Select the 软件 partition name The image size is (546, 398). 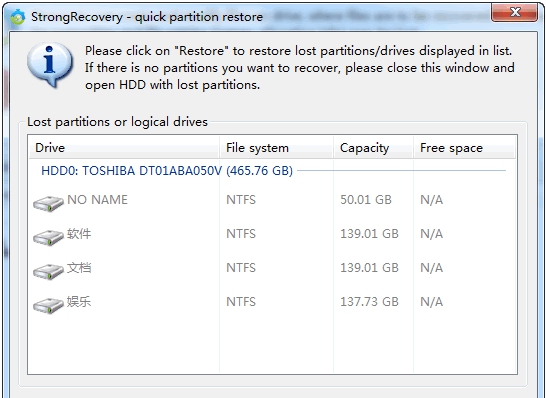(x=79, y=234)
